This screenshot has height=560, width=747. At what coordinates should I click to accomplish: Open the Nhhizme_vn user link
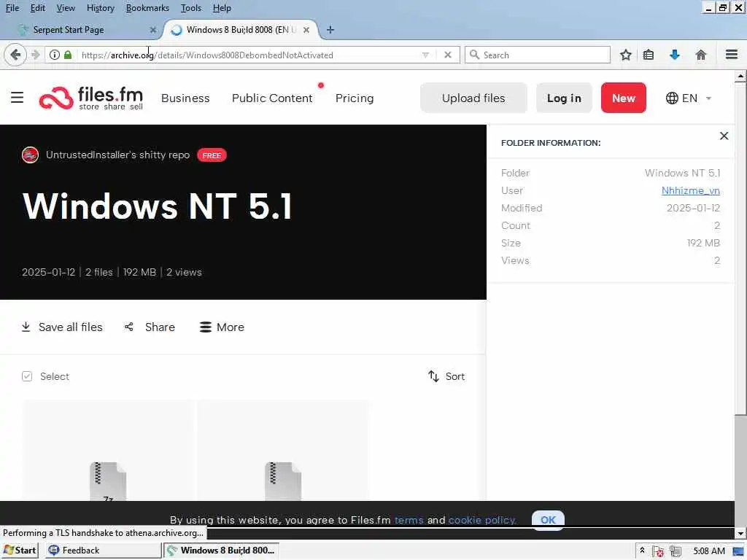pos(690,190)
